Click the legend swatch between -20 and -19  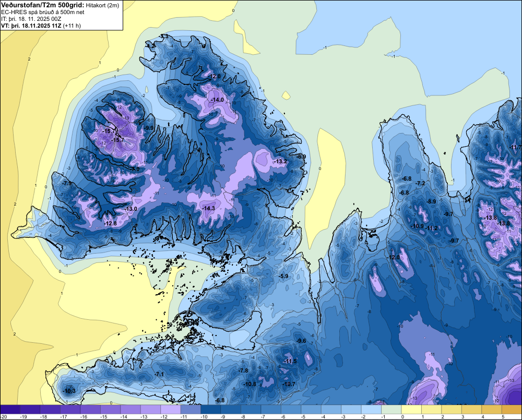pyautogui.click(x=10, y=409)
